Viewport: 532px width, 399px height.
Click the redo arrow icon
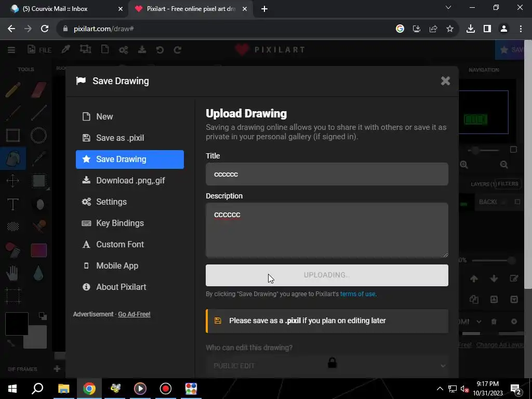point(178,50)
